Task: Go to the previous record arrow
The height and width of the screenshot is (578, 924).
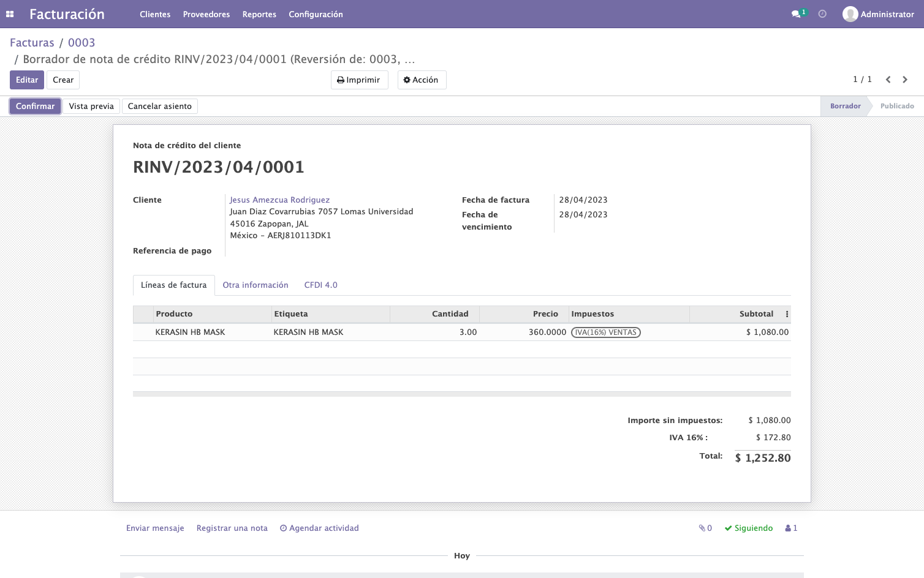Action: pyautogui.click(x=888, y=80)
